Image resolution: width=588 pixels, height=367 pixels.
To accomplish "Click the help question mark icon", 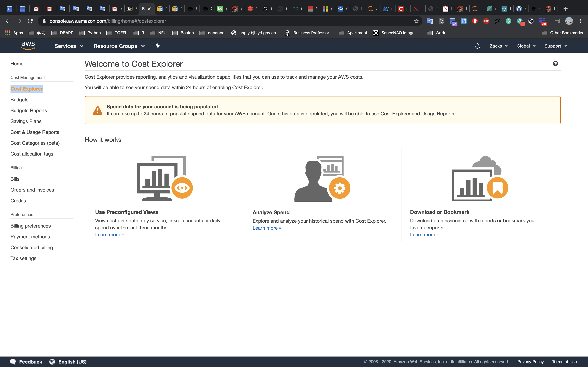I will click(555, 64).
